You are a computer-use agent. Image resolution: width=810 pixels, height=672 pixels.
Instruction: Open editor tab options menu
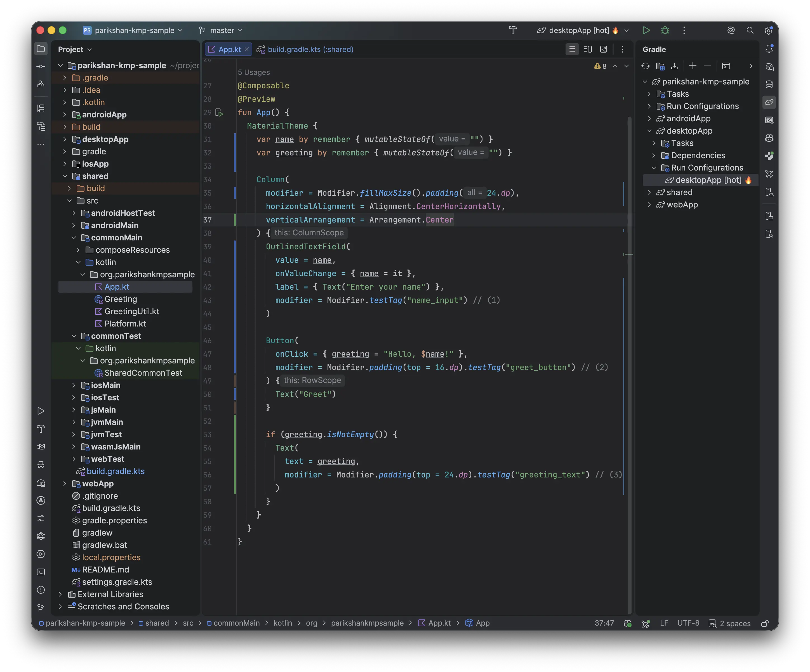(622, 49)
